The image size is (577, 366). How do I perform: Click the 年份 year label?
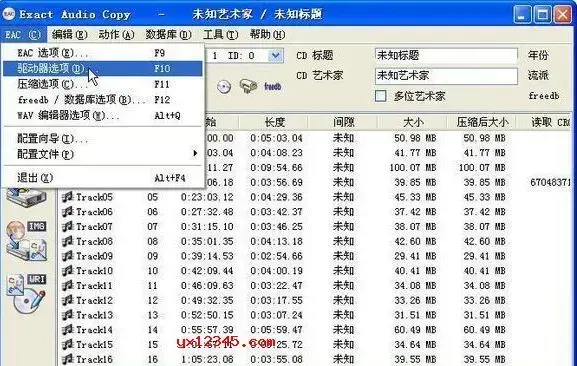(x=538, y=56)
